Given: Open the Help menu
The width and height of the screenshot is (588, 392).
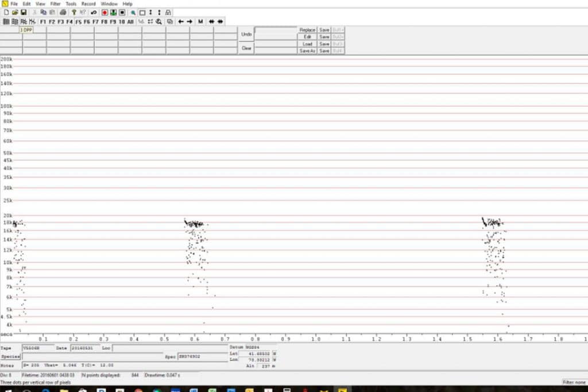Looking at the screenshot, I should point(127,4).
